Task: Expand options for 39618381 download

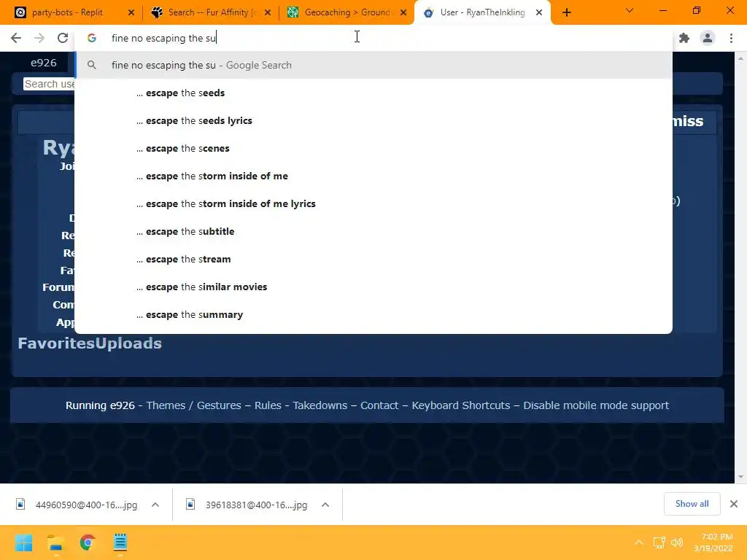Action: click(x=325, y=505)
